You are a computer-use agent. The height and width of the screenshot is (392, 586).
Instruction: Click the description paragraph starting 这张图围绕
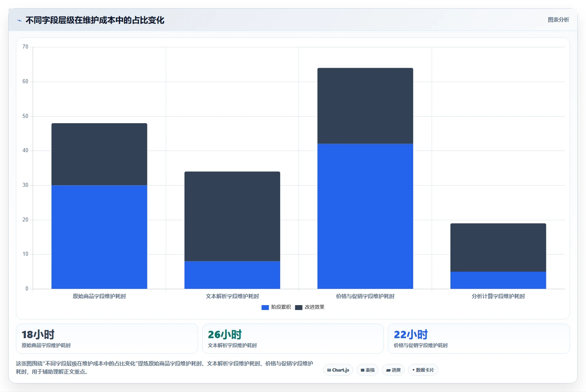(x=165, y=368)
